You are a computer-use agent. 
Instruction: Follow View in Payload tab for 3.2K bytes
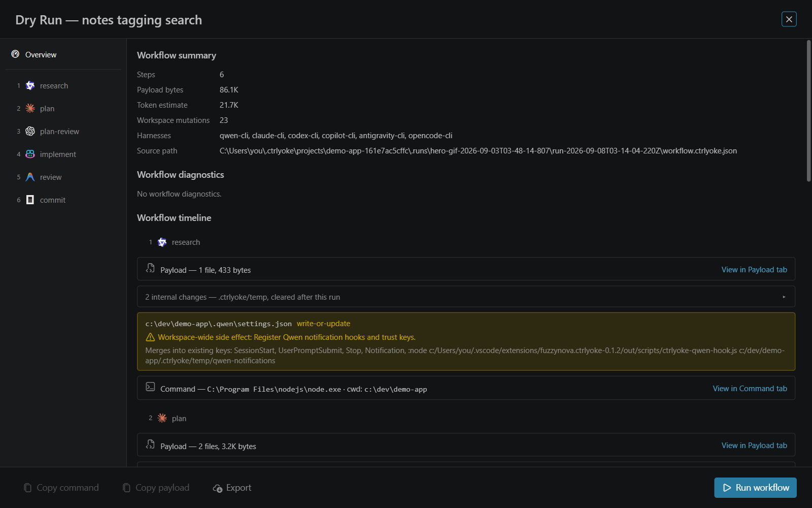(754, 446)
